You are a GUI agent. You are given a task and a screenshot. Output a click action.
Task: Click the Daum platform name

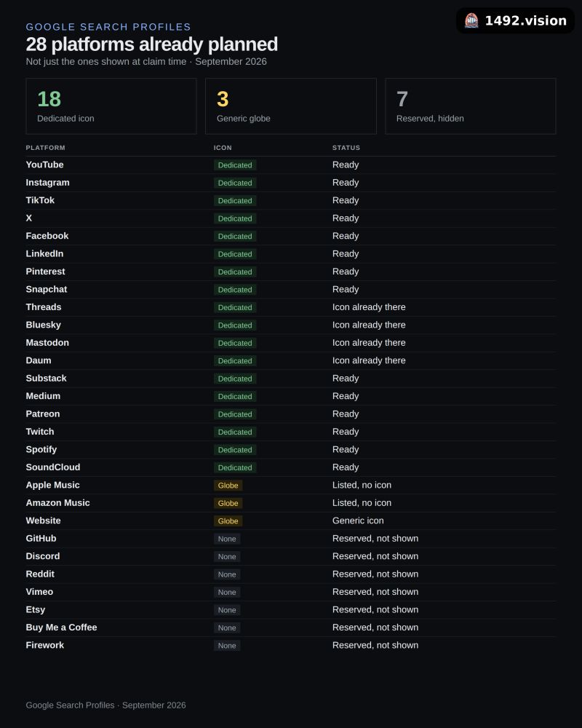pos(39,360)
